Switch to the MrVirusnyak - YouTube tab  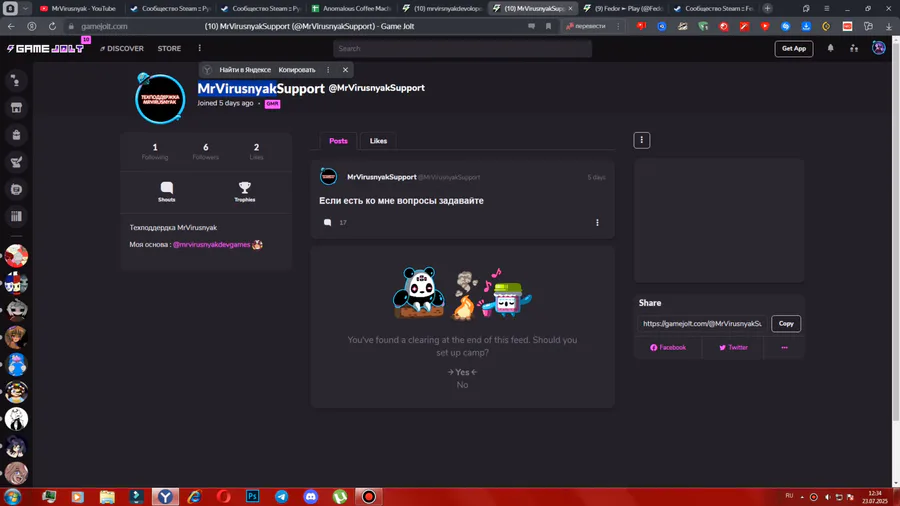click(79, 9)
